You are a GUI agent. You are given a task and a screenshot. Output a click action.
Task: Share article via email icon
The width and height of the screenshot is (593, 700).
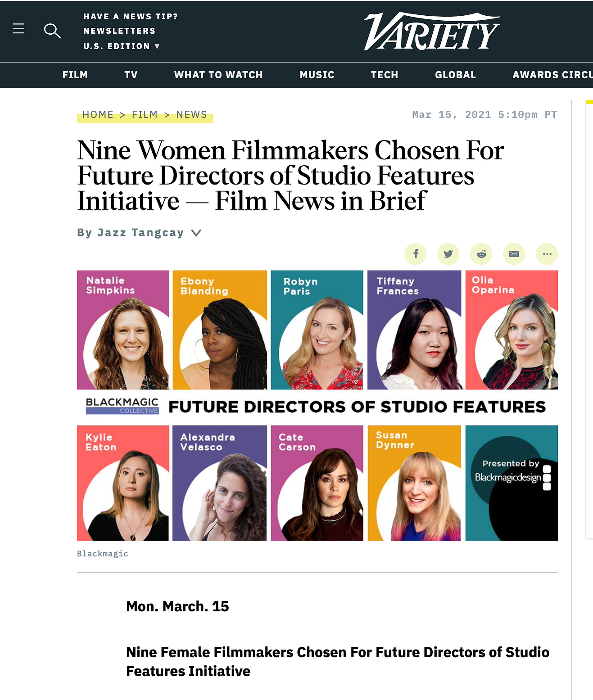tap(514, 254)
